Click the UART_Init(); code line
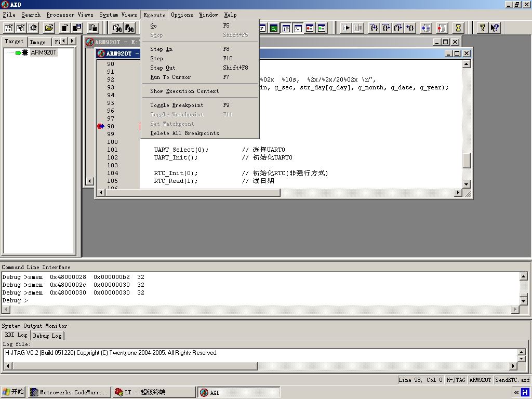 tap(176, 158)
